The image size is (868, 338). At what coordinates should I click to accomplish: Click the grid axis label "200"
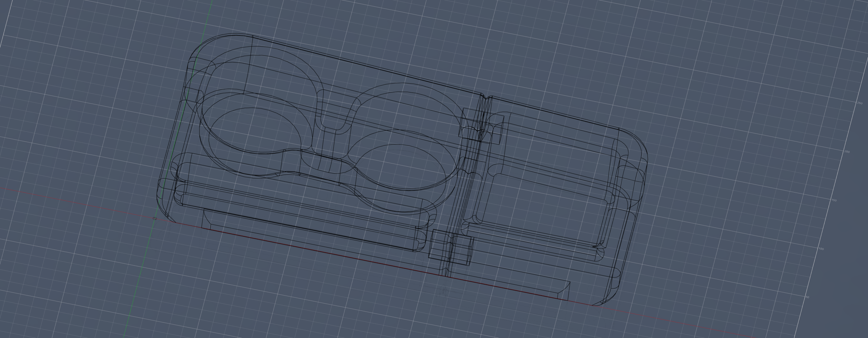847,152
